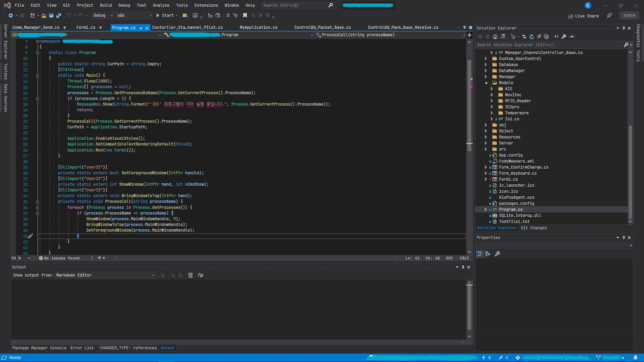This screenshot has height=362, width=644.
Task: Collapse the Module folder
Action: 486,83
